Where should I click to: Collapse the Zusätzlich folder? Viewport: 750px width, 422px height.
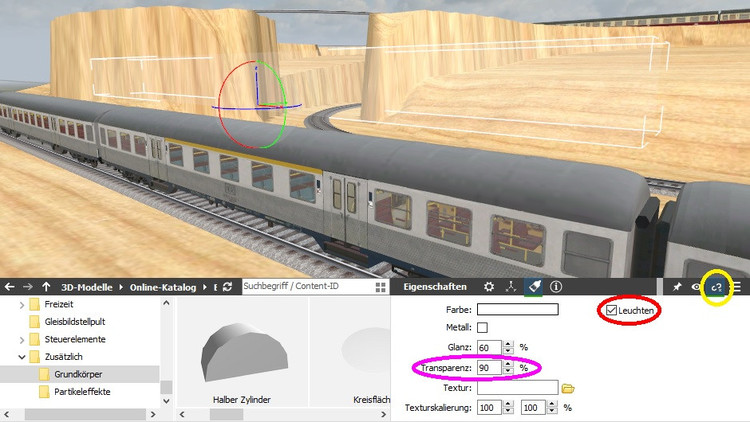click(x=22, y=357)
